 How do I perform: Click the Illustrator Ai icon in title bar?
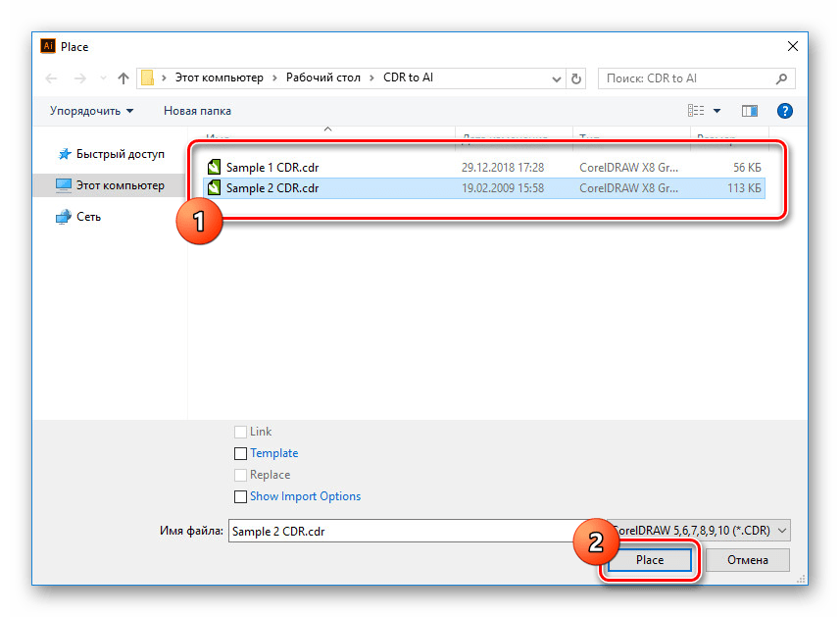(x=48, y=46)
